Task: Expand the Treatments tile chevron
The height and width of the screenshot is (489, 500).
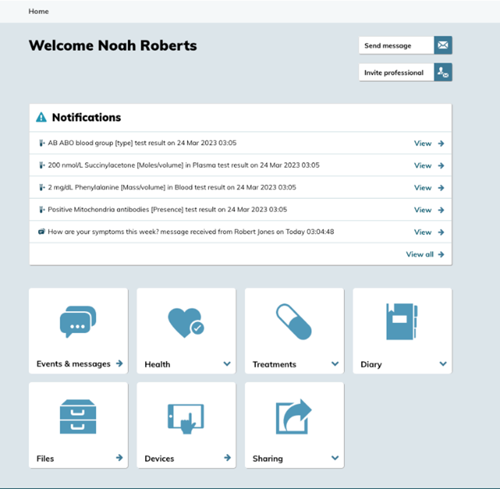Action: [335, 364]
